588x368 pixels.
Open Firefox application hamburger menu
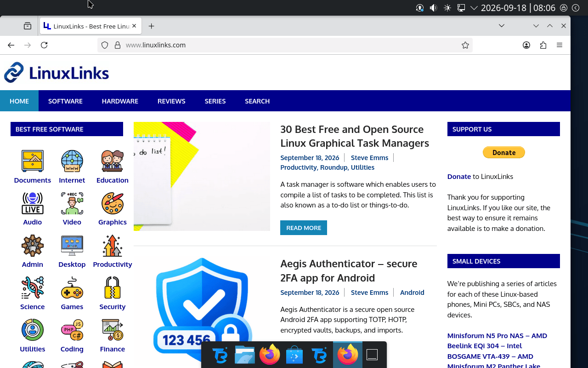(x=560, y=45)
